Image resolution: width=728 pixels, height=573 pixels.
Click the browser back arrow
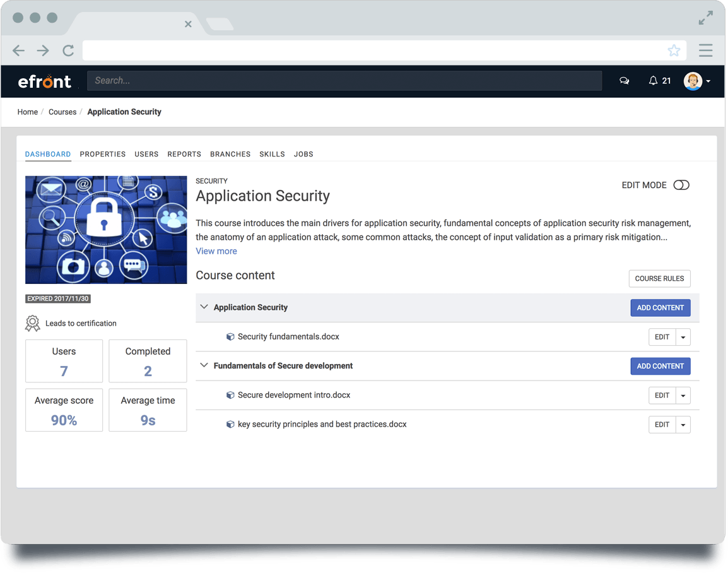(18, 50)
